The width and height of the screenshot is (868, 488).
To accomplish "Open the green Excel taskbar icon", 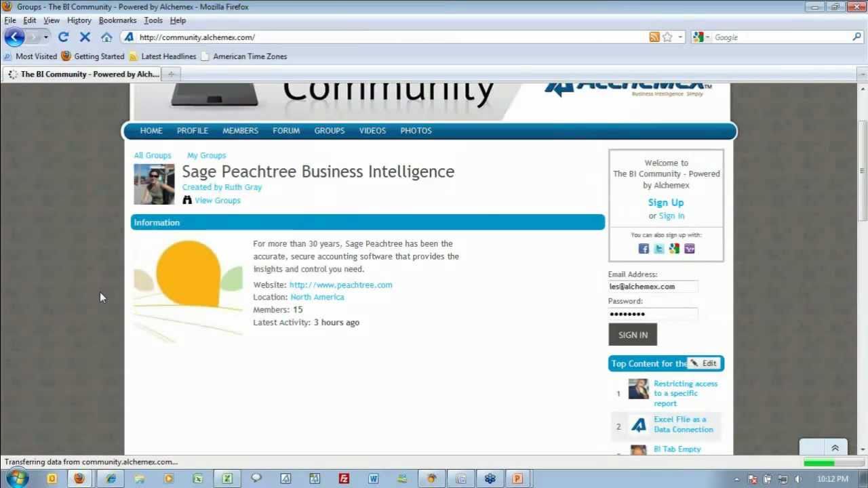I will coord(227,479).
